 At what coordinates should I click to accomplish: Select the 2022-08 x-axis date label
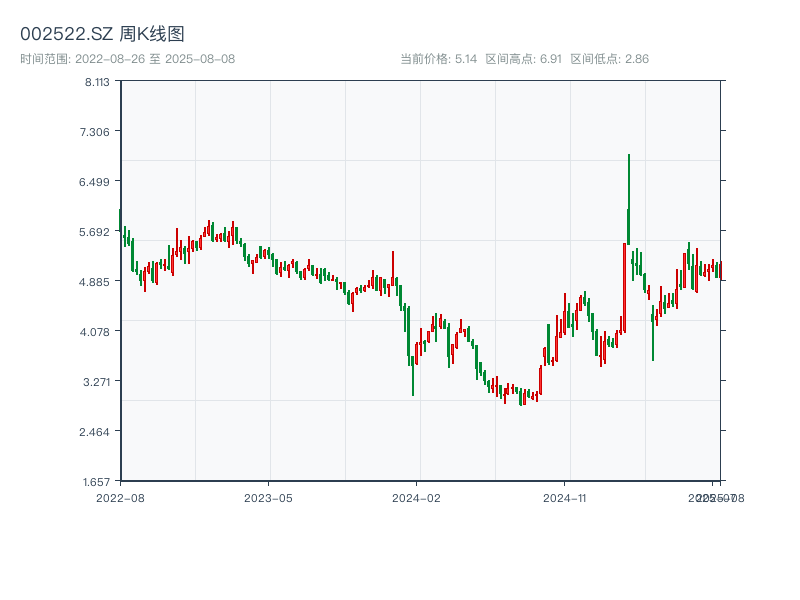pos(120,497)
